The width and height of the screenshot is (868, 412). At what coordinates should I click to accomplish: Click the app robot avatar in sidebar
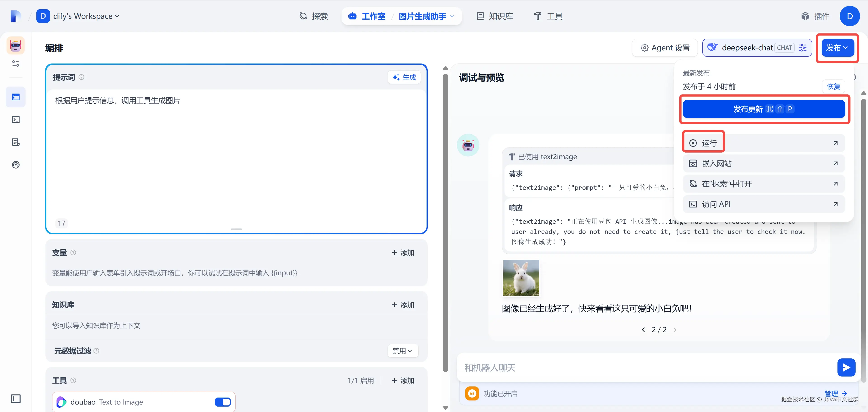point(16,45)
